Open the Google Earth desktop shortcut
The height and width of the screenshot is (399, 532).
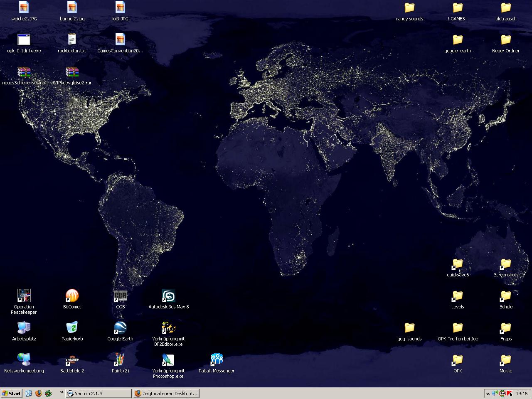click(120, 328)
